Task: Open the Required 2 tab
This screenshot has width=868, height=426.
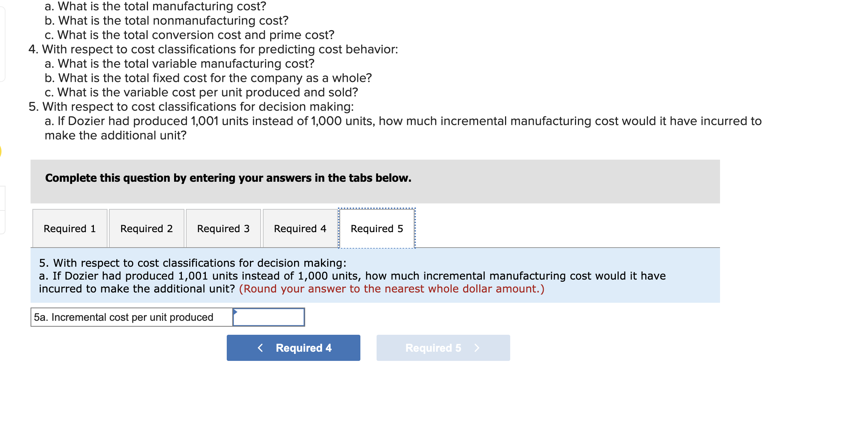Action: point(146,228)
